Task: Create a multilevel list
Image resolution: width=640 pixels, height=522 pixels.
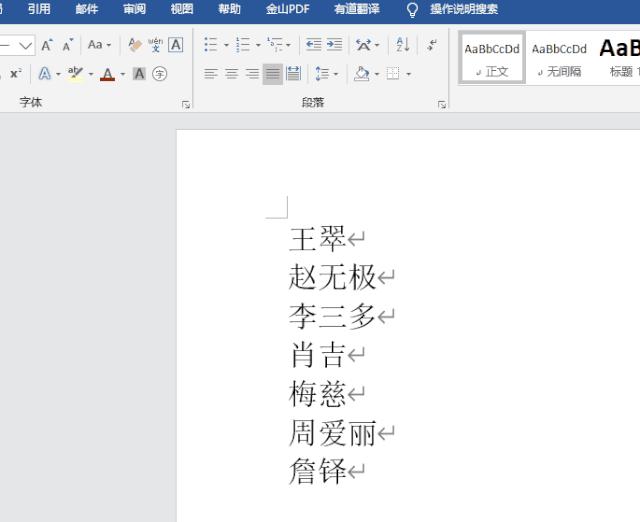Action: [275, 44]
